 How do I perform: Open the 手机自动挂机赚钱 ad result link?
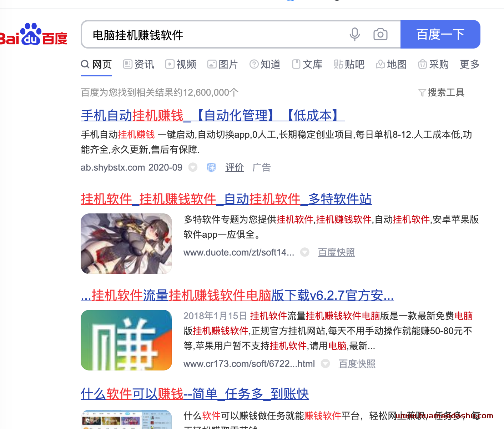coord(212,116)
